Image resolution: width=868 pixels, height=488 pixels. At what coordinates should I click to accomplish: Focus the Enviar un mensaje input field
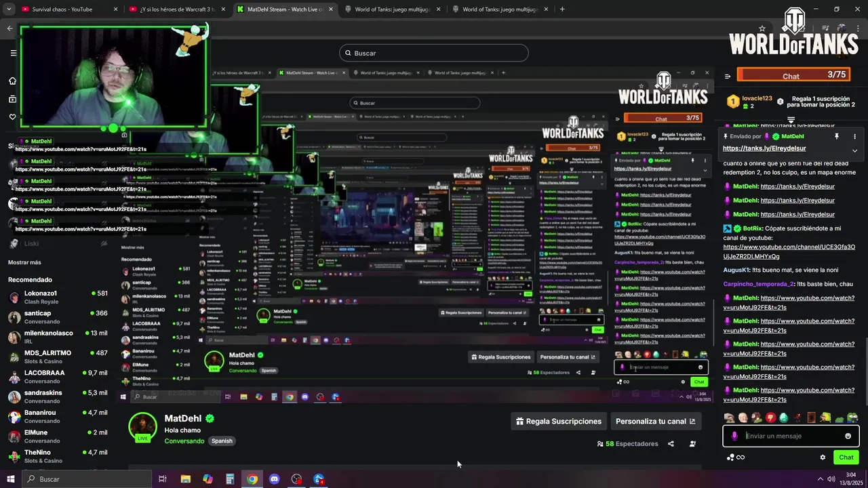pos(791,436)
